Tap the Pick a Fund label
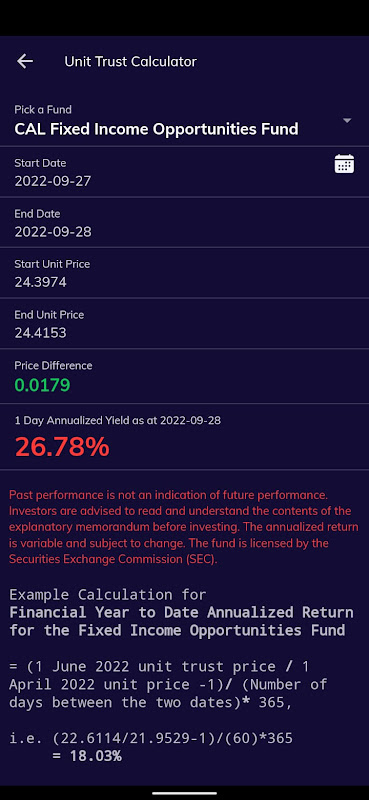 pos(43,110)
